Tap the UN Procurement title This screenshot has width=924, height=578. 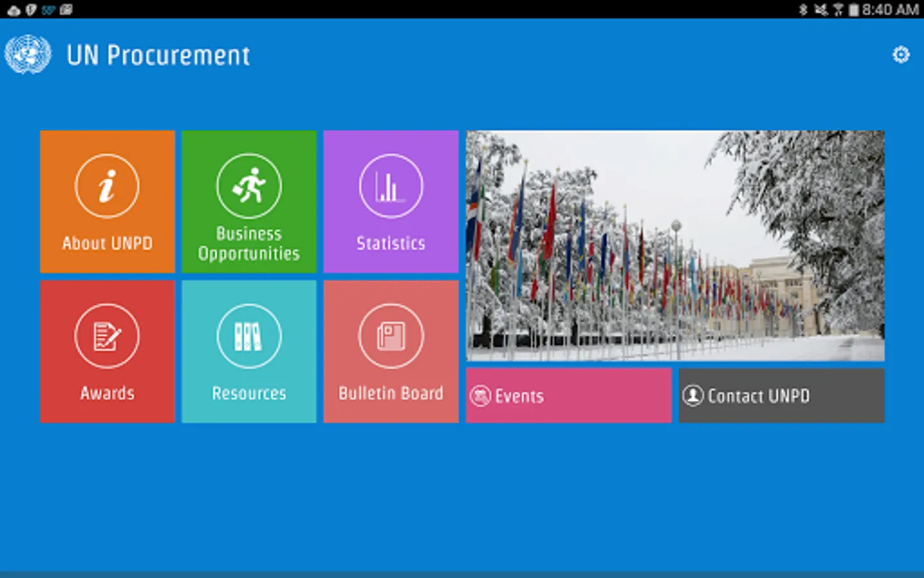pyautogui.click(x=158, y=55)
